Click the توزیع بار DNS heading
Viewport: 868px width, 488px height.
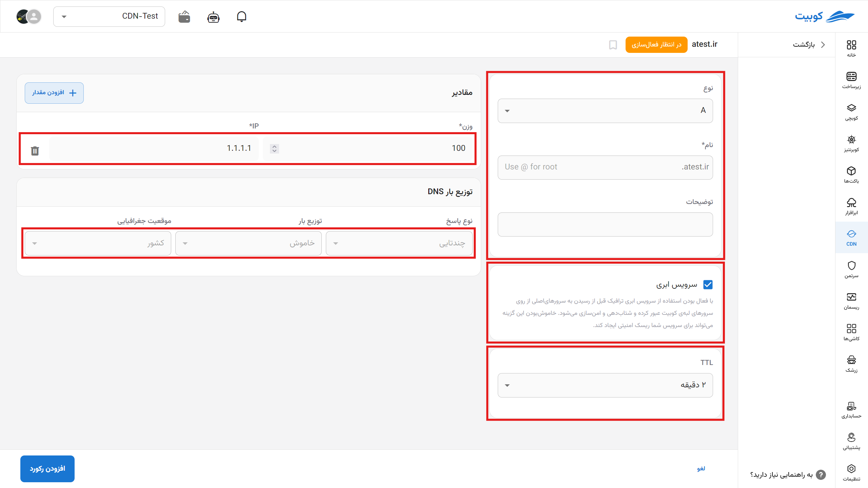tap(450, 192)
